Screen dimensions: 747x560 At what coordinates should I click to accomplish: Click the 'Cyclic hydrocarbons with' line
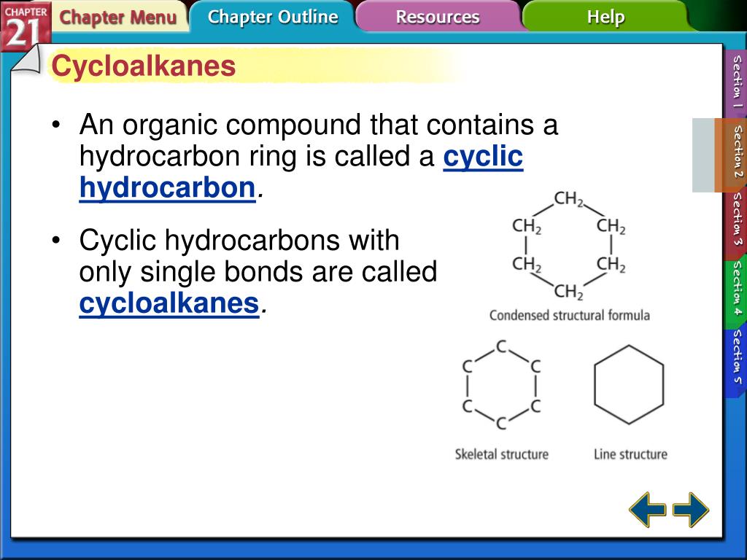tap(239, 240)
